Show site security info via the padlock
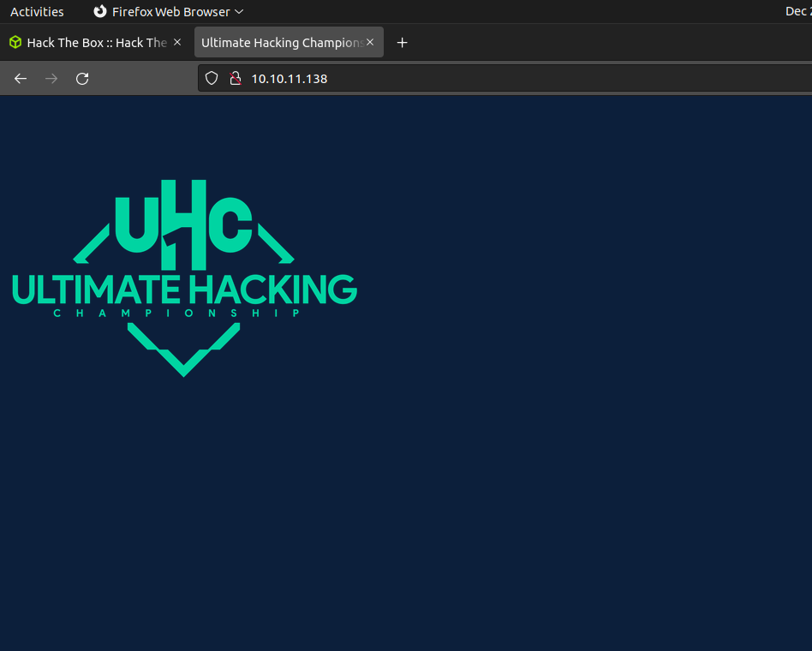The image size is (812, 651). (235, 79)
